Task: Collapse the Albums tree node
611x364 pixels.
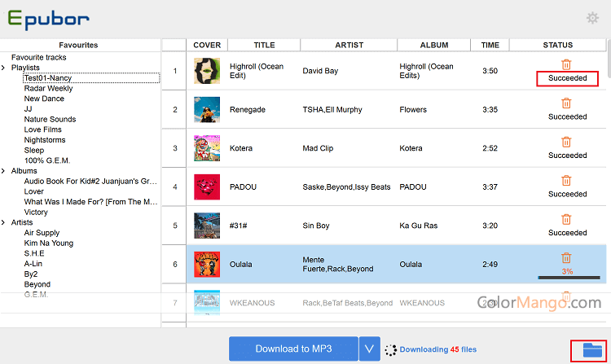Action: (4, 171)
